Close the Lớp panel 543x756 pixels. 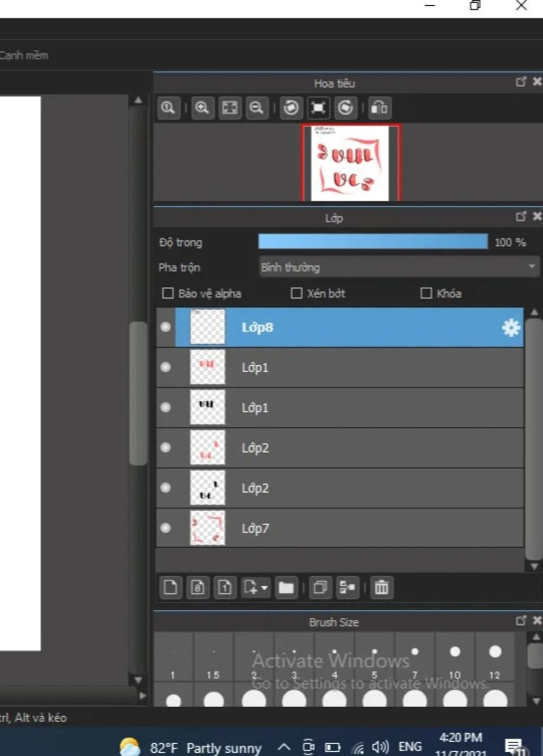click(x=537, y=216)
